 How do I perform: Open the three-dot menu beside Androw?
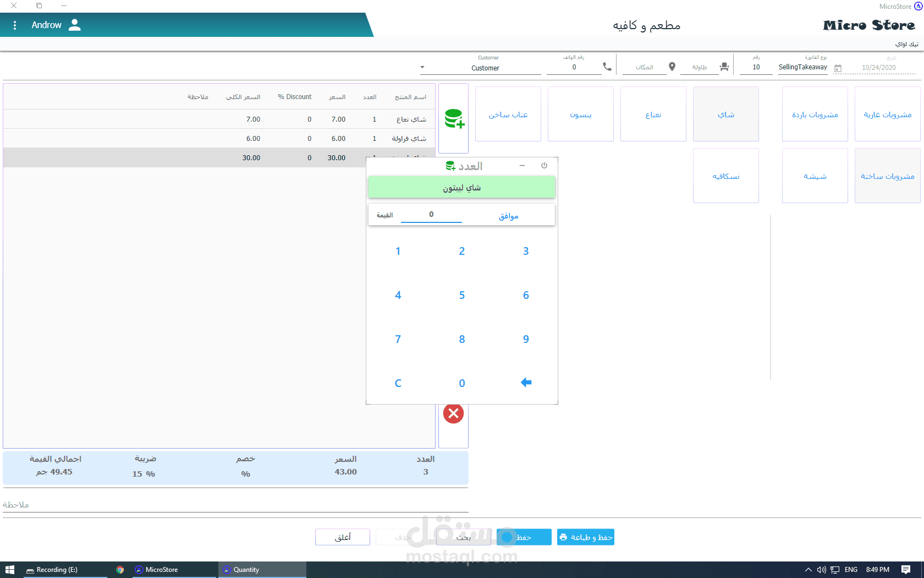[x=15, y=25]
